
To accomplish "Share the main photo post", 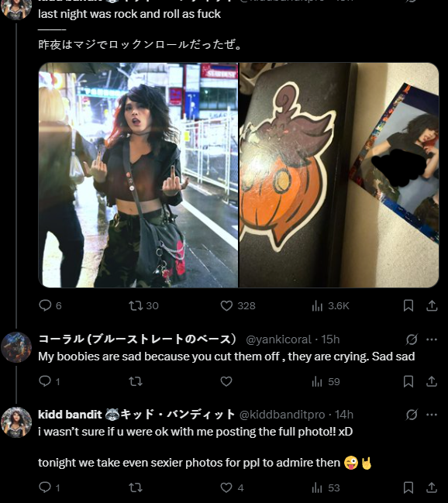I will click(x=432, y=305).
